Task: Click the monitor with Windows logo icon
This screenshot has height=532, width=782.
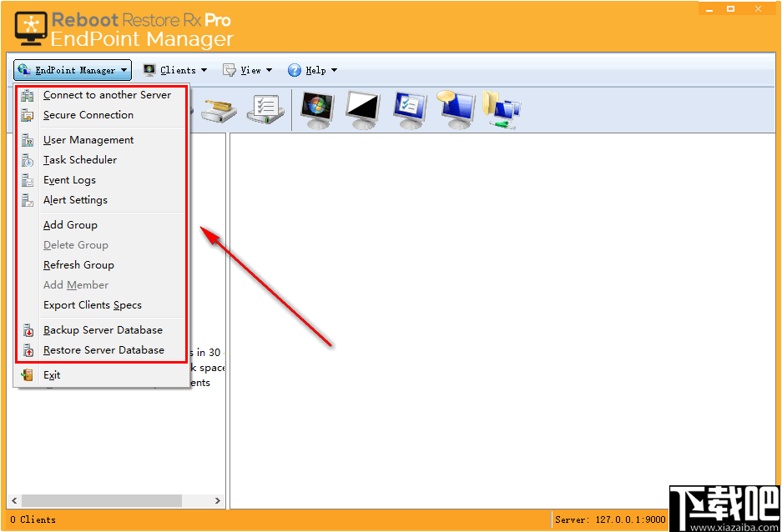Action: click(x=318, y=110)
